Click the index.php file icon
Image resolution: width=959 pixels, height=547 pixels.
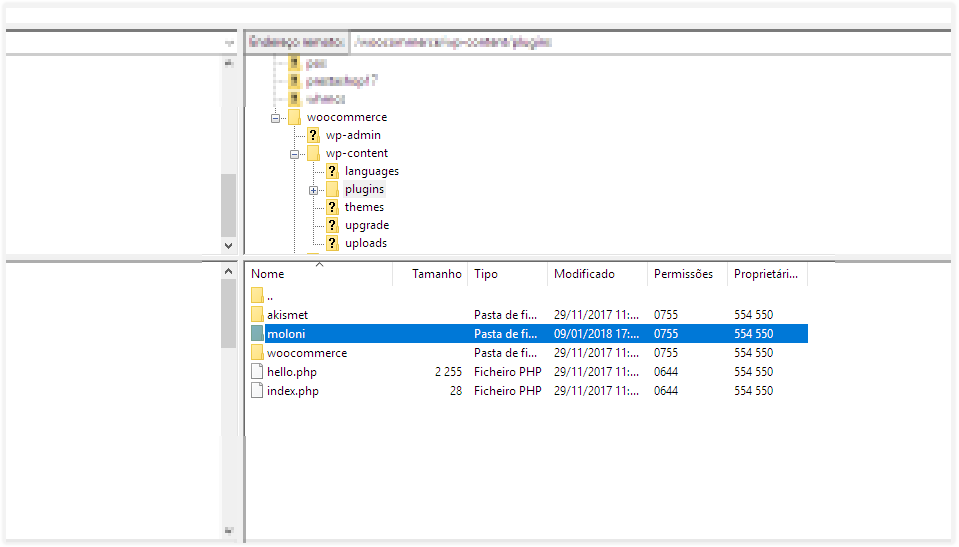257,390
